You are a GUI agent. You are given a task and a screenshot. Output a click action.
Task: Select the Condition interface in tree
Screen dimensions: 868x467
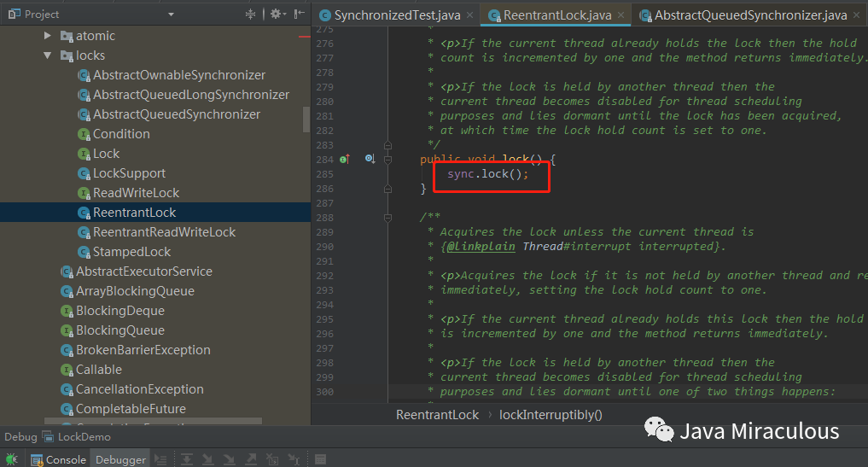pos(114,134)
